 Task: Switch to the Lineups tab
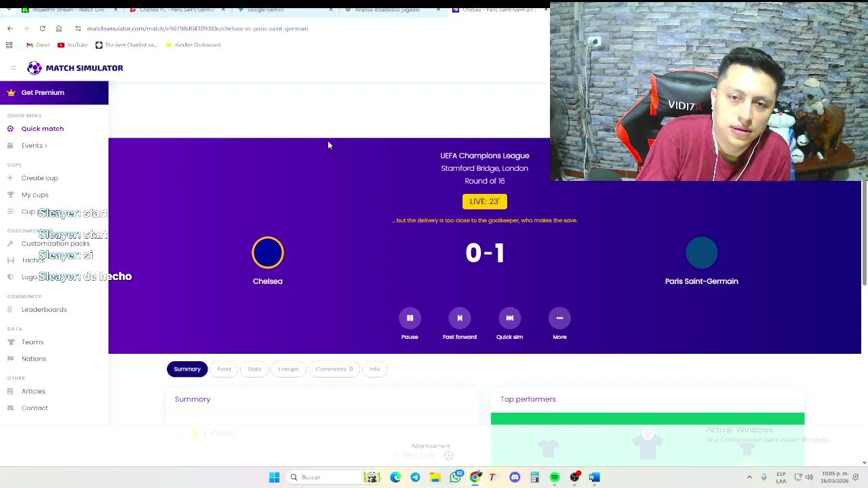[x=288, y=369]
